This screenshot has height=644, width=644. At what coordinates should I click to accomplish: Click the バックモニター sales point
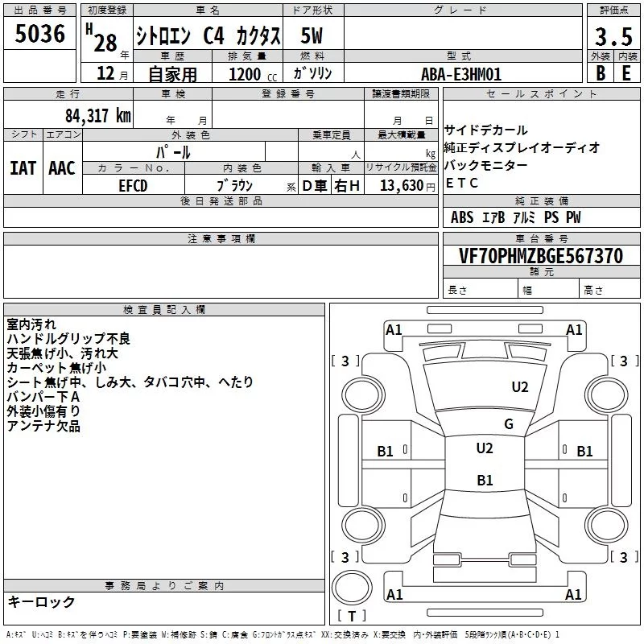486,165
